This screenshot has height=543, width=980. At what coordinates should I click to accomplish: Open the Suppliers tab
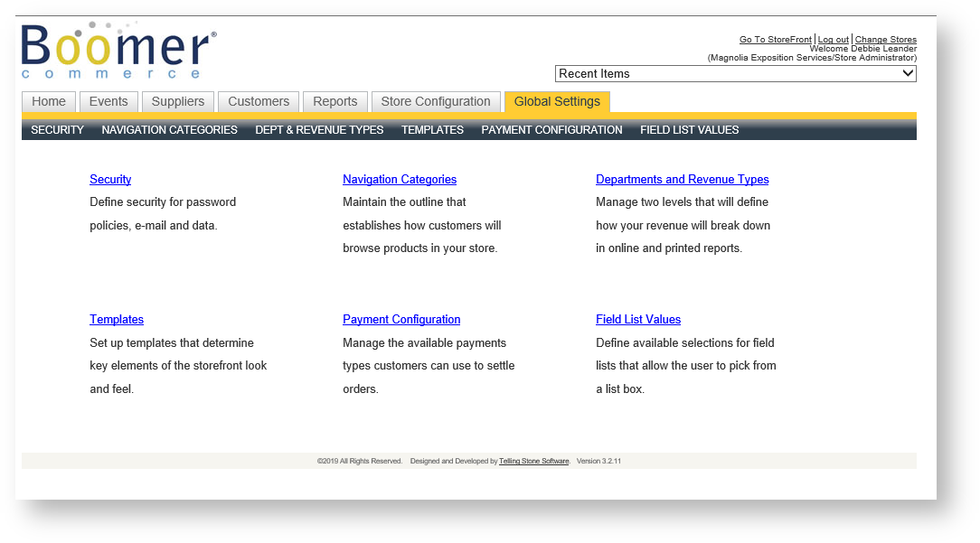click(177, 101)
